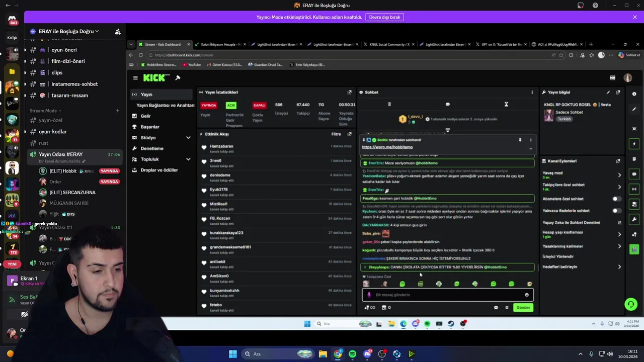Open the emoji picker in message box
Screen dimensions: 644x362
pos(527,295)
